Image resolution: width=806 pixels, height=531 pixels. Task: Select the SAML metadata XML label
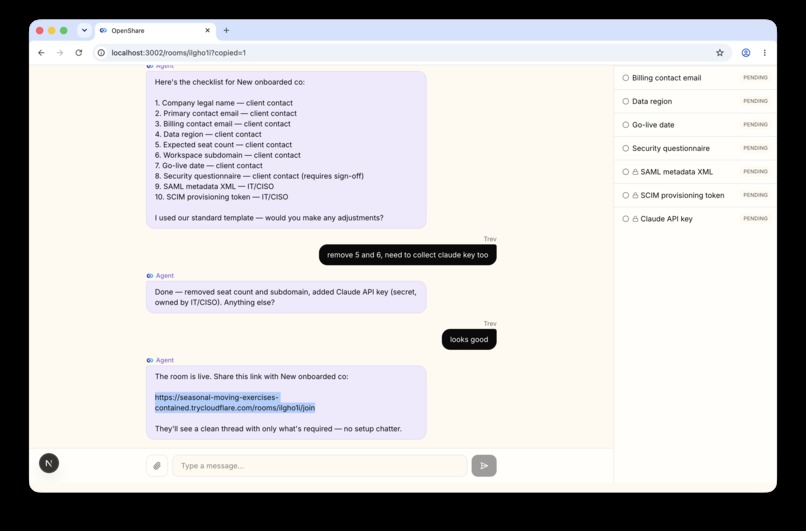(x=676, y=172)
